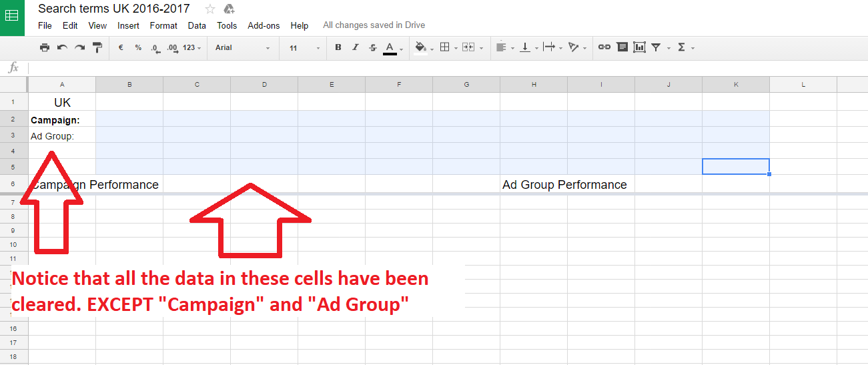This screenshot has height=365, width=868.
Task: Open the Add-ons menu
Action: (x=264, y=25)
